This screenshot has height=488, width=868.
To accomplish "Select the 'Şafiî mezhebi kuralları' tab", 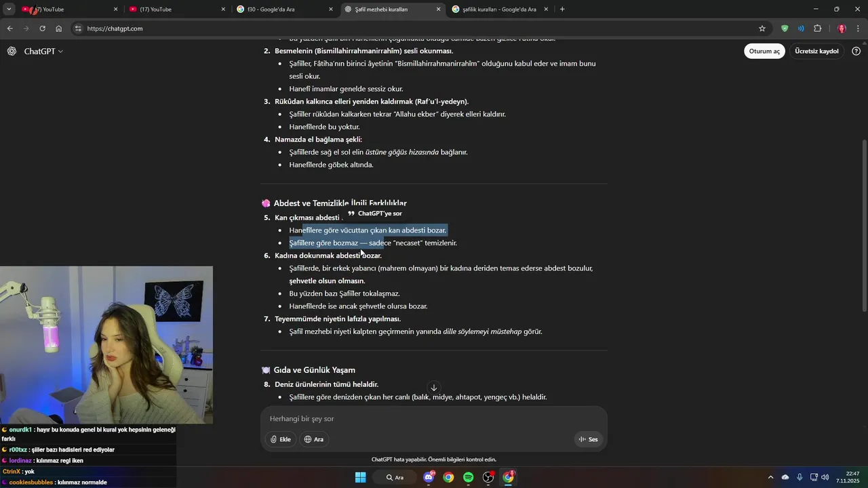I will coord(392,9).
